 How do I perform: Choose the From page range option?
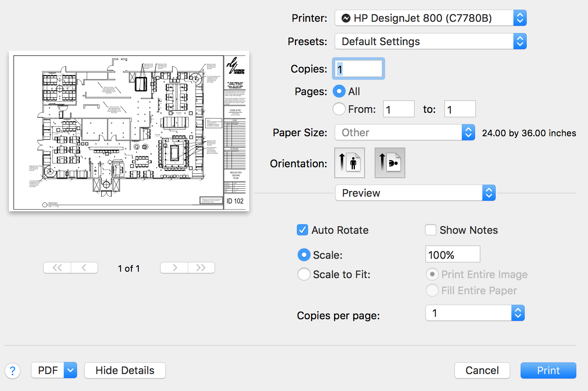(x=339, y=109)
